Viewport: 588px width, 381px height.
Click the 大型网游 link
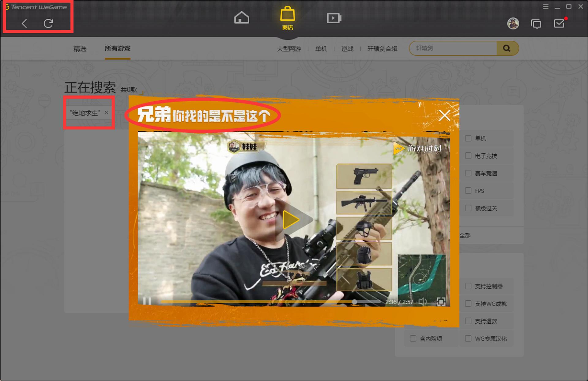coord(289,49)
